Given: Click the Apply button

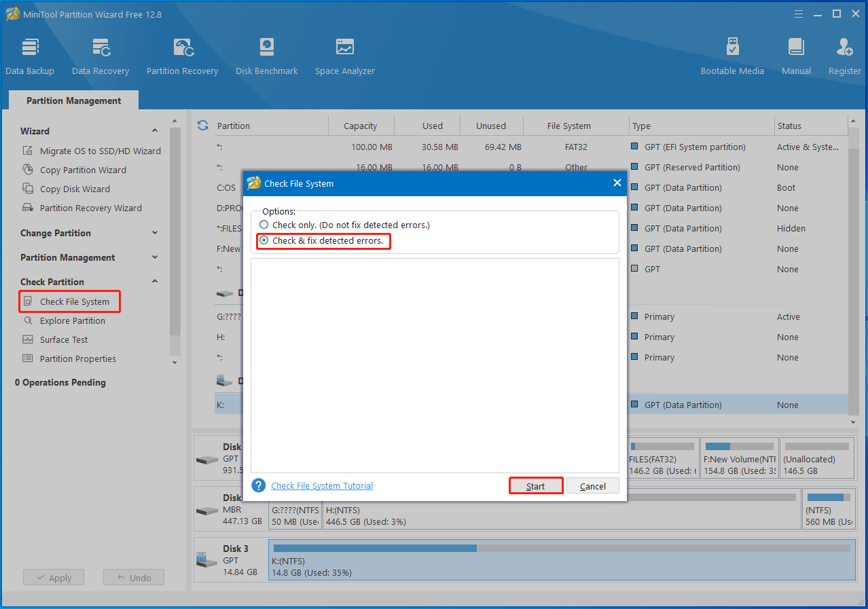Looking at the screenshot, I should click(53, 578).
